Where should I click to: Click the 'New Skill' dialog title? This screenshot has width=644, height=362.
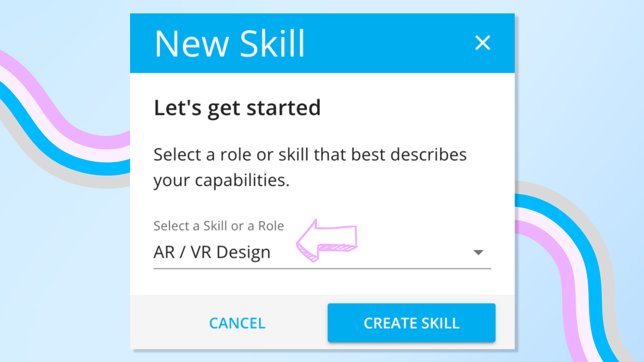click(230, 43)
